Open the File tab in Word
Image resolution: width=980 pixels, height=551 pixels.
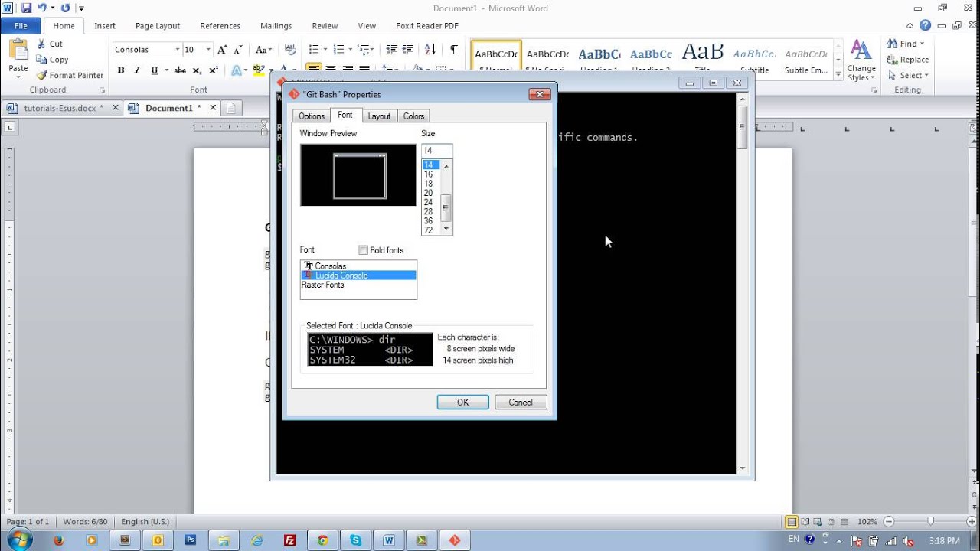[21, 26]
